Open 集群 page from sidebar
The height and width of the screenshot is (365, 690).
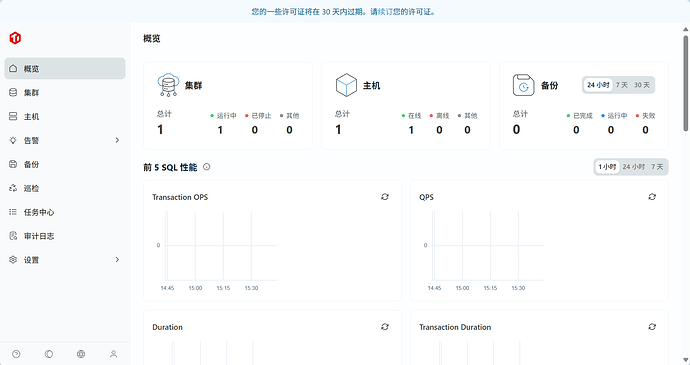tap(65, 92)
